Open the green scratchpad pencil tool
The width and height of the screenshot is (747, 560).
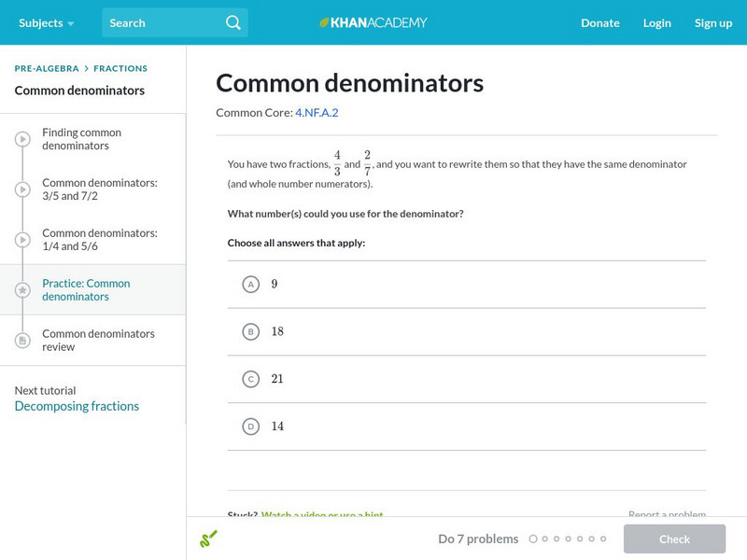208,539
